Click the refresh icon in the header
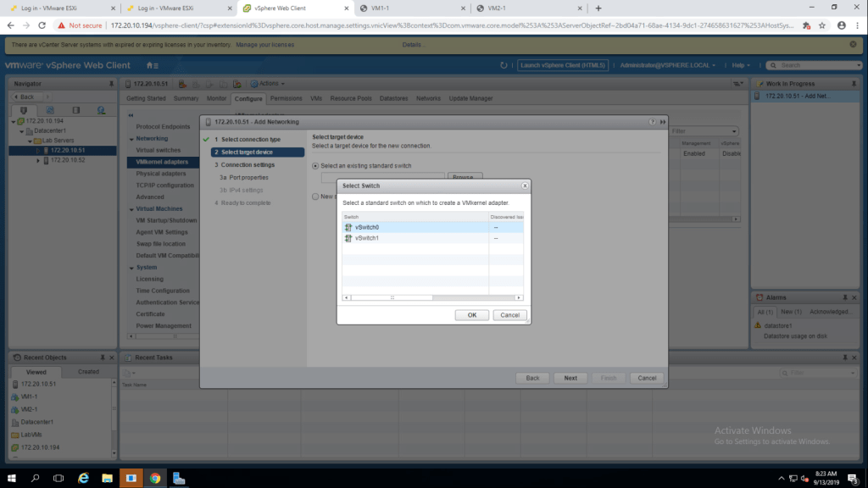This screenshot has width=868, height=488. (504, 65)
